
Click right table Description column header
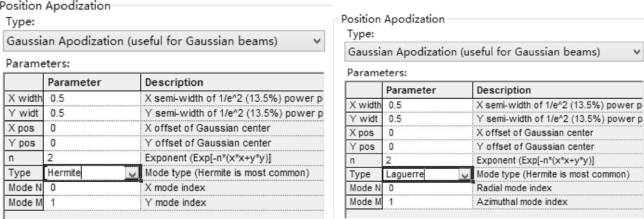tap(555, 90)
